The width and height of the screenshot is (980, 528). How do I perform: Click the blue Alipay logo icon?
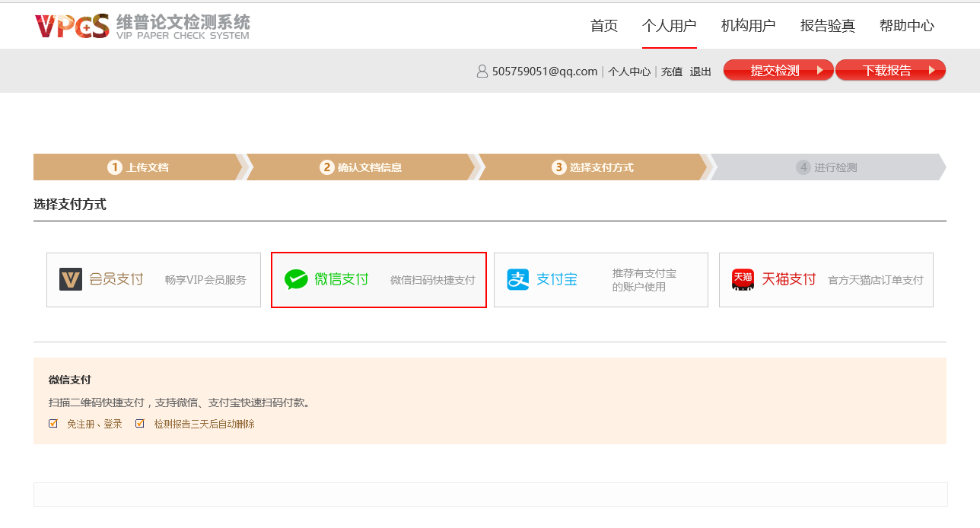[x=518, y=279]
